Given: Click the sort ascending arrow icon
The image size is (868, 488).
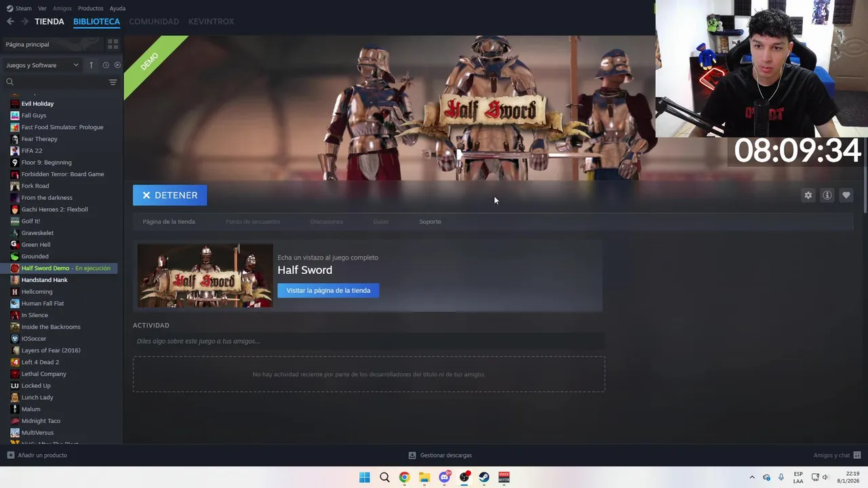Looking at the screenshot, I should click(91, 65).
